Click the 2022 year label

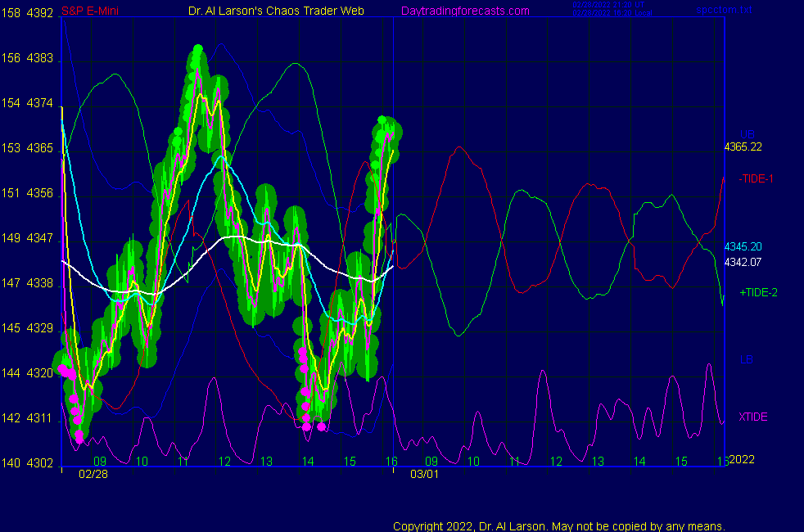(x=742, y=459)
